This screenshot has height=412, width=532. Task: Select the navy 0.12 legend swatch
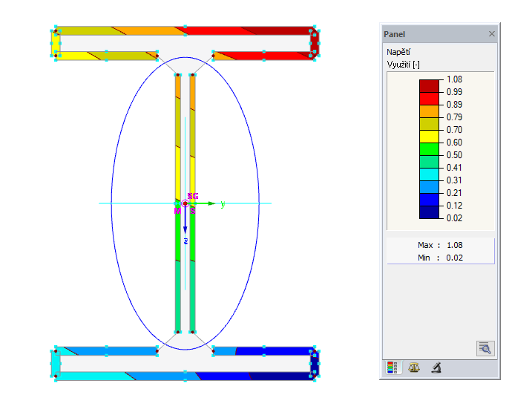[429, 212]
